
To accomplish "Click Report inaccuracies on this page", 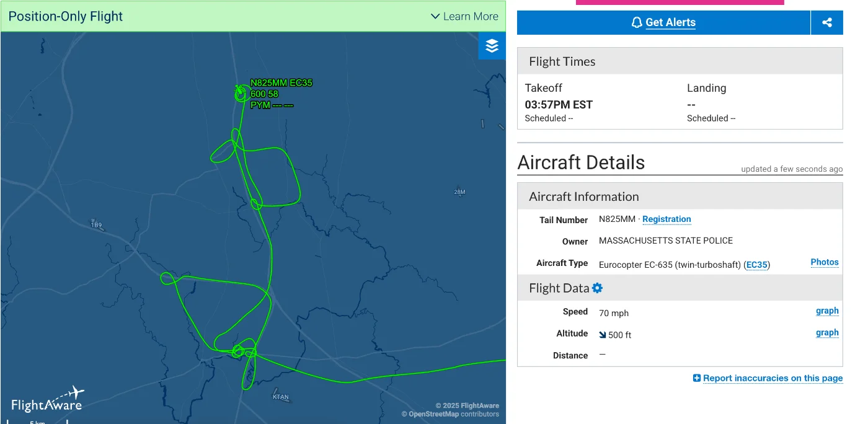I will click(773, 378).
